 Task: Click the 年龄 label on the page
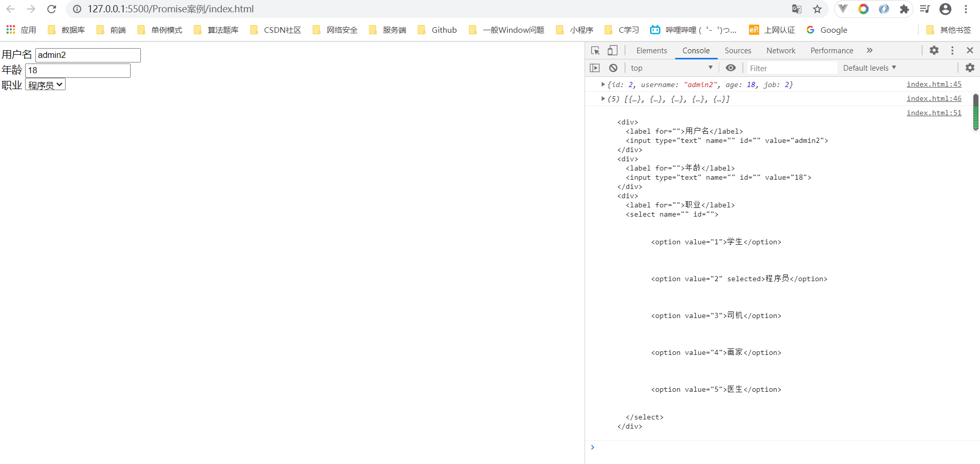[x=12, y=70]
